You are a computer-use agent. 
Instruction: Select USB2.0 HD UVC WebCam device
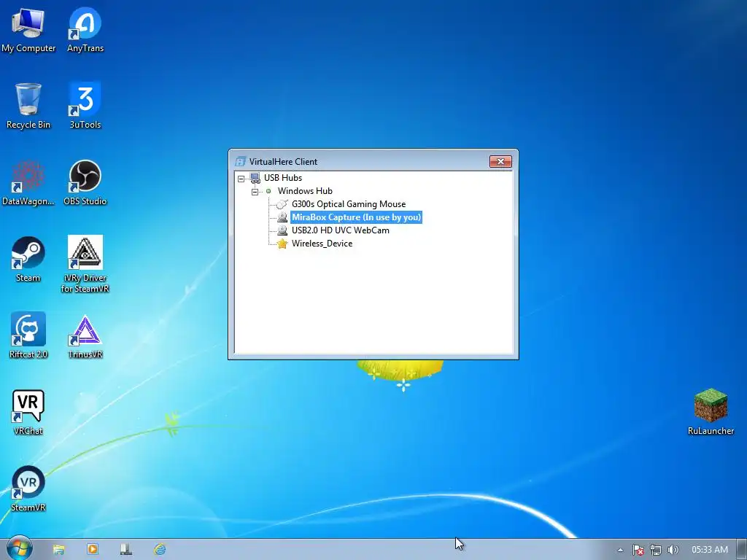tap(340, 230)
